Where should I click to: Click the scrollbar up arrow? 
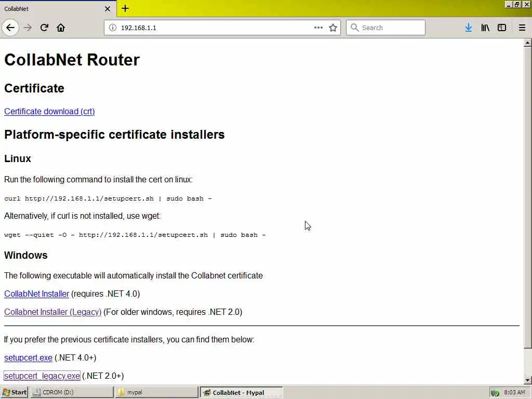click(x=527, y=43)
